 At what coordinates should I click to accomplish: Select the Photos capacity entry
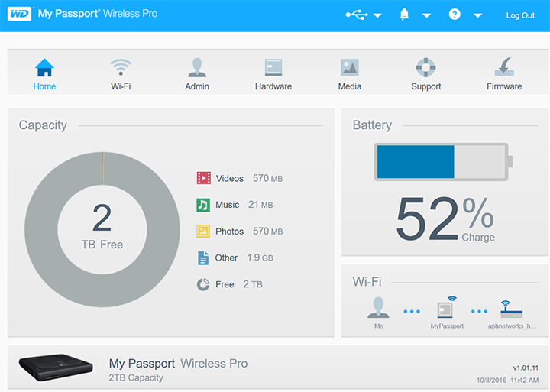[x=229, y=231]
